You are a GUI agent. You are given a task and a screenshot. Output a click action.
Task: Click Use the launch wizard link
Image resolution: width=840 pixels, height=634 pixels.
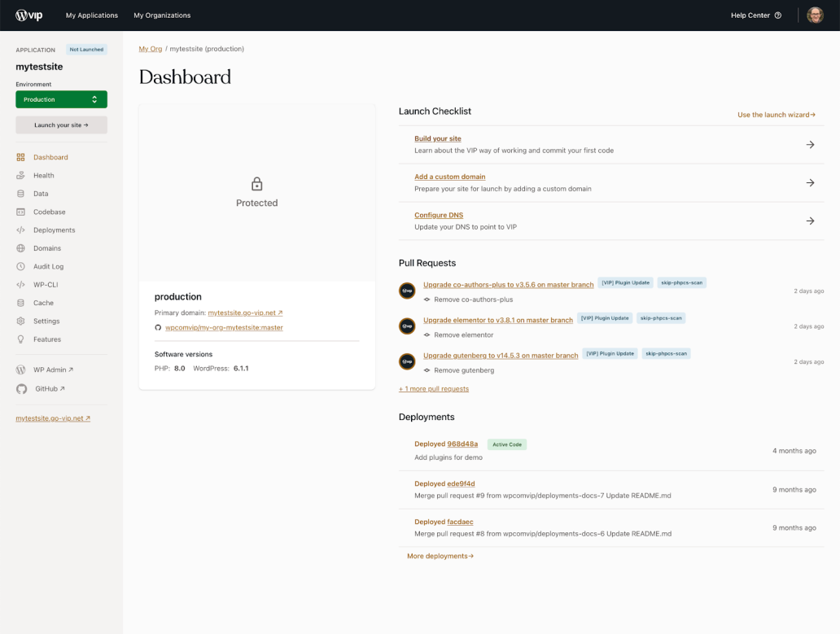pyautogui.click(x=777, y=115)
